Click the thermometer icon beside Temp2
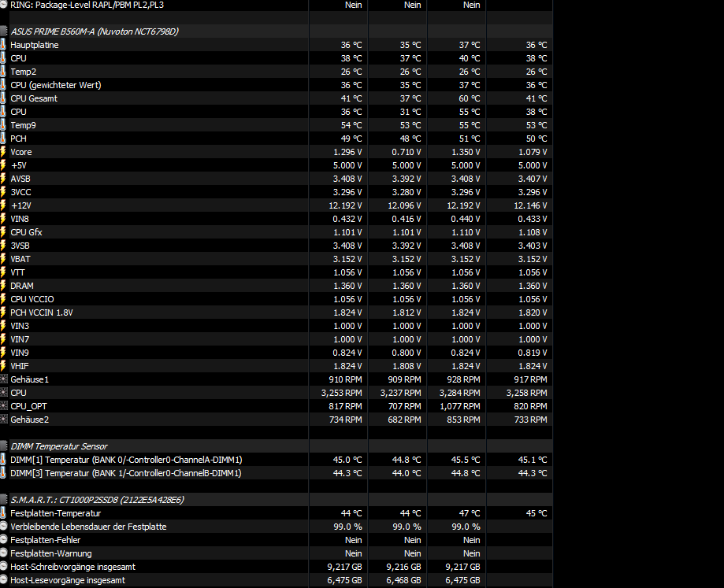 3,72
